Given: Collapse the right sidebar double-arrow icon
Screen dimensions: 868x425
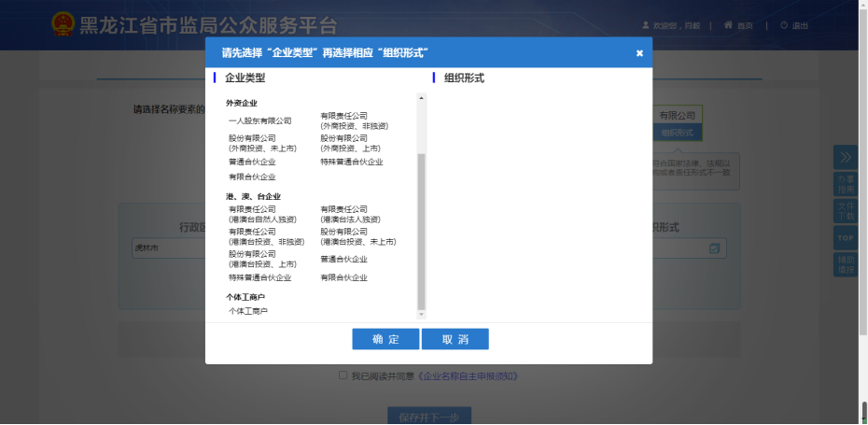Looking at the screenshot, I should 846,157.
